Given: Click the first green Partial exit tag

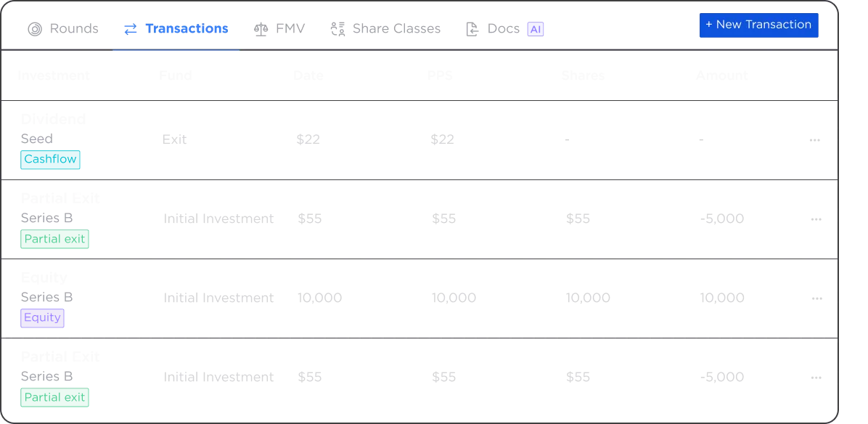Looking at the screenshot, I should point(55,239).
